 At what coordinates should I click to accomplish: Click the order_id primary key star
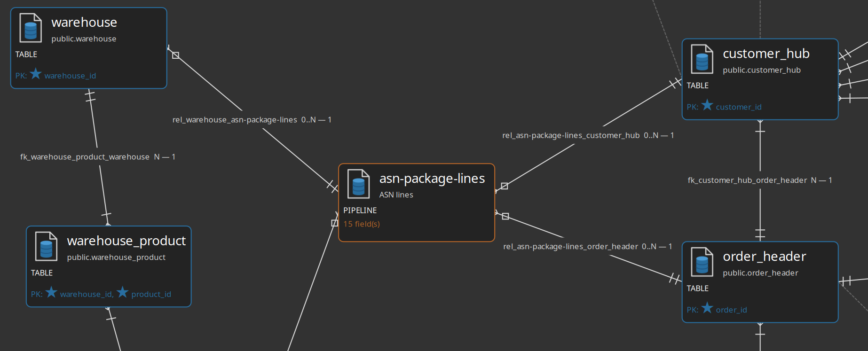(707, 308)
